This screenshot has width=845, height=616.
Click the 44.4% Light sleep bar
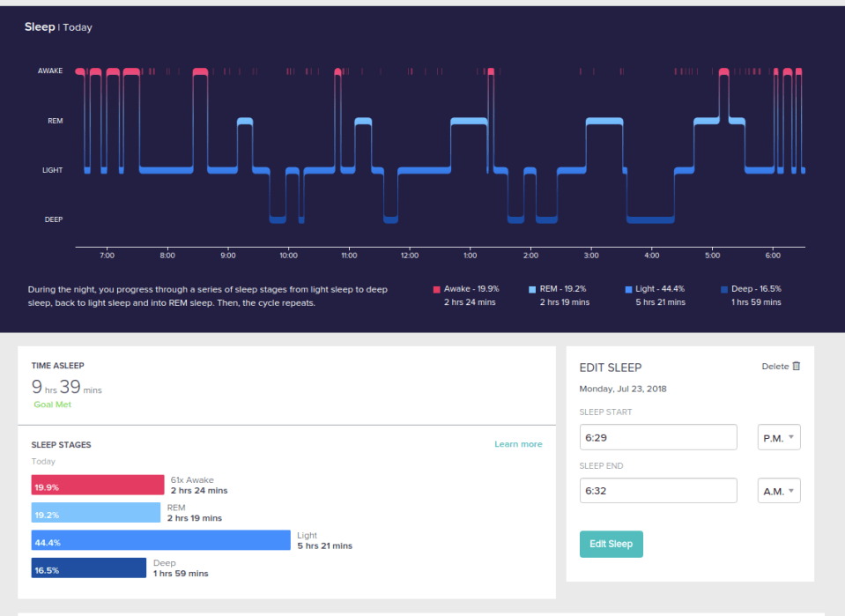(160, 540)
